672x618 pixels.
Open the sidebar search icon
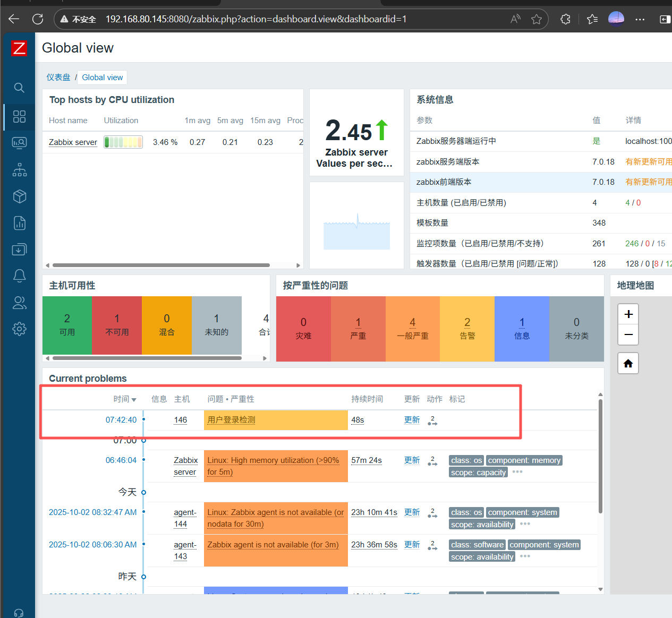(19, 88)
